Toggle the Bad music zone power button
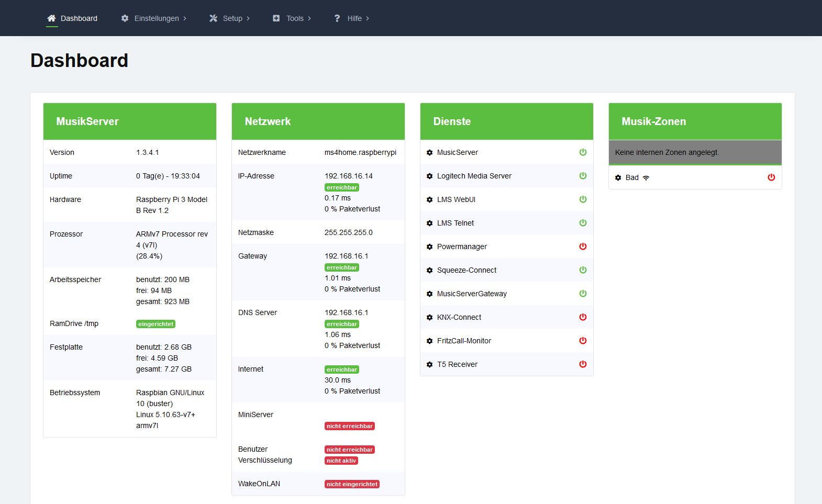Viewport: 822px width, 504px height. point(771,177)
